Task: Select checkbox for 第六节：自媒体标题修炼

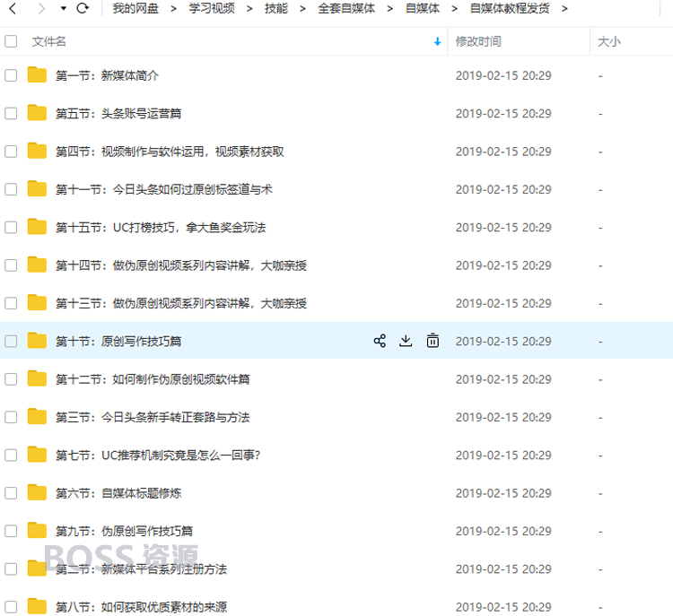Action: point(11,493)
